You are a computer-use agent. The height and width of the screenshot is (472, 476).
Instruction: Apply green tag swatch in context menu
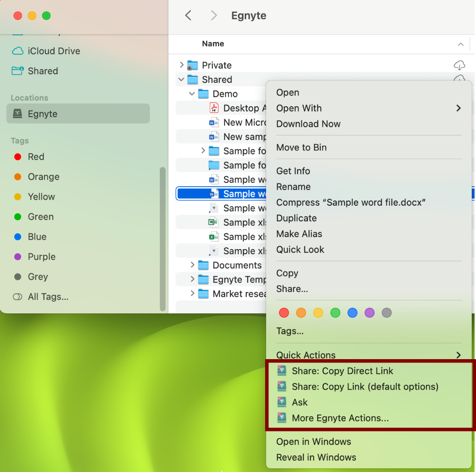[x=335, y=312]
